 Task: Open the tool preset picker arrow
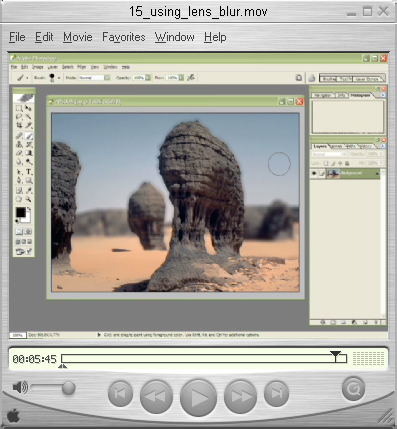coord(27,78)
